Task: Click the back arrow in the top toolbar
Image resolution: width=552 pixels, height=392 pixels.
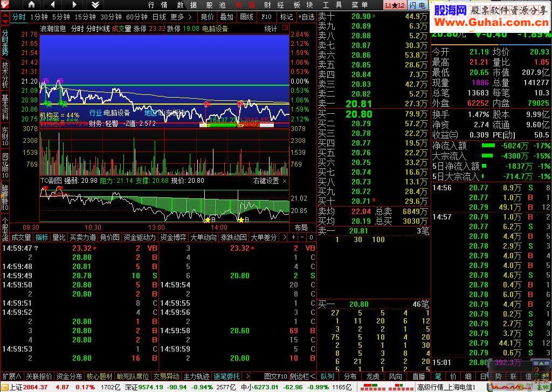Action: (53, 4)
